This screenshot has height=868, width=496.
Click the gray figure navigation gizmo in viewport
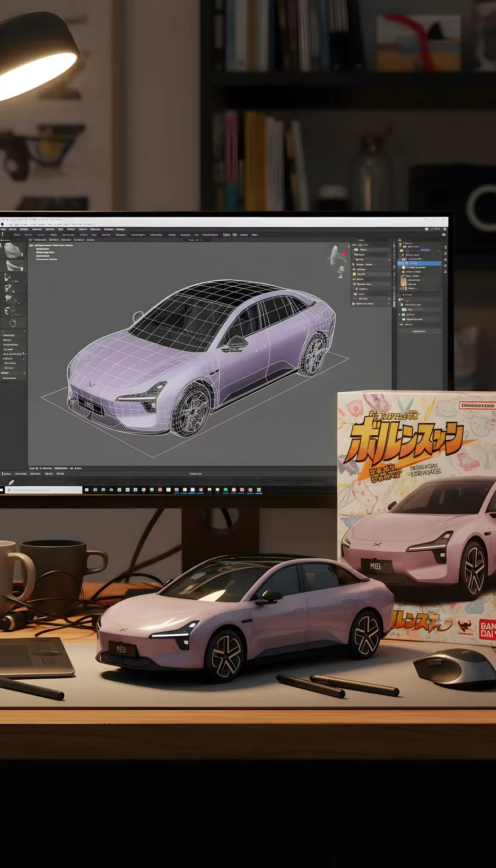click(336, 255)
